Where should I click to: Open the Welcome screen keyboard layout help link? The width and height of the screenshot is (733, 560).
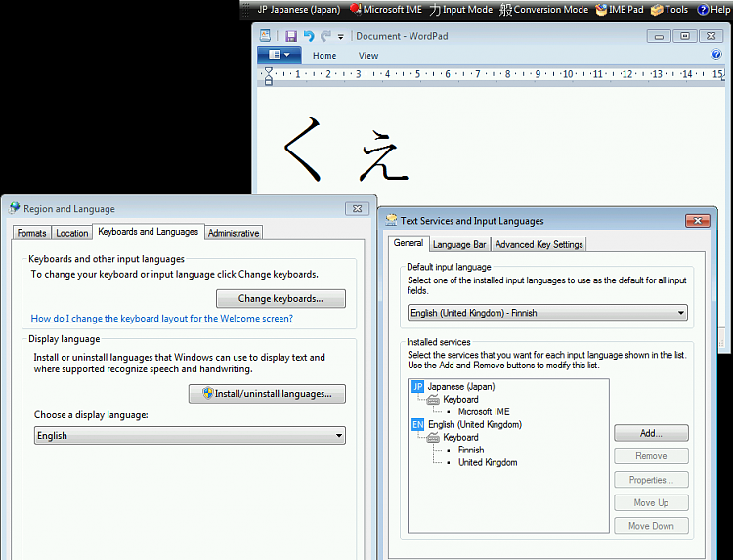pos(161,319)
